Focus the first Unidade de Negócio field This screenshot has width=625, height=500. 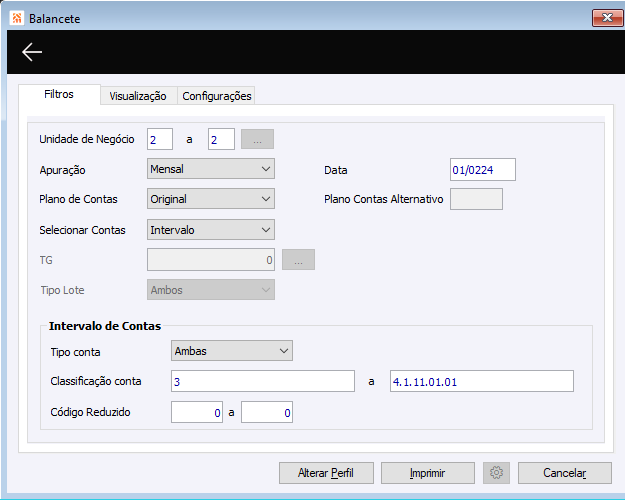(x=160, y=139)
